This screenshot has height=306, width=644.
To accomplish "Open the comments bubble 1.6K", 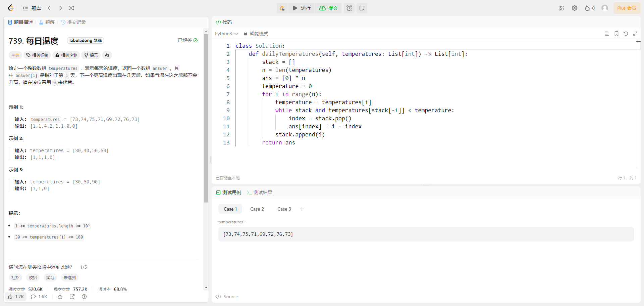I will (x=39, y=297).
